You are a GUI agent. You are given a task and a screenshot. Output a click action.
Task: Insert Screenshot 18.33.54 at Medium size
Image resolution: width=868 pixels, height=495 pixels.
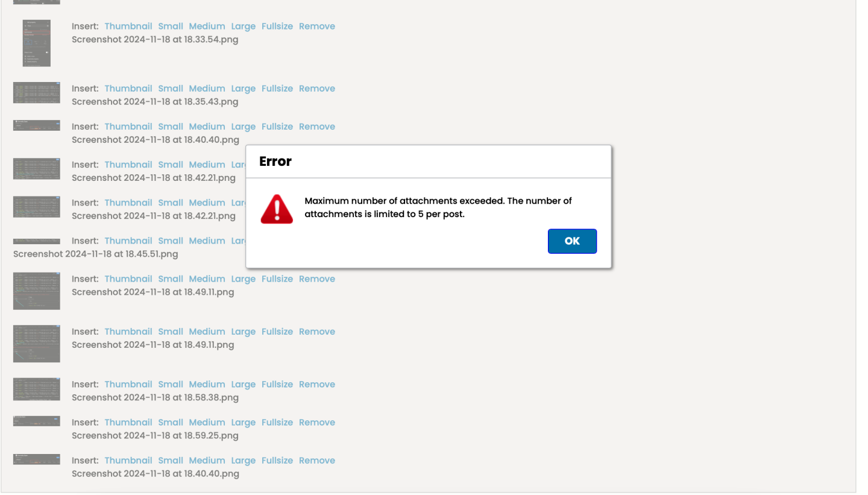click(207, 27)
